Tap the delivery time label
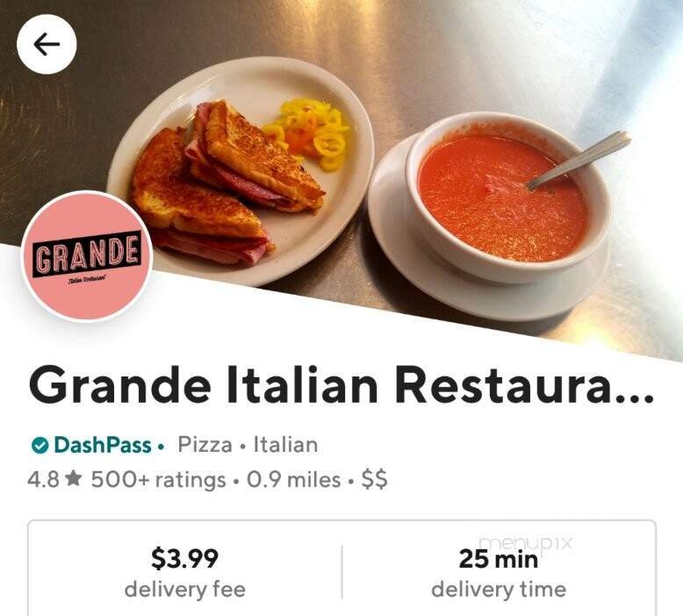Screen dimensions: 683x616 (x=499, y=590)
